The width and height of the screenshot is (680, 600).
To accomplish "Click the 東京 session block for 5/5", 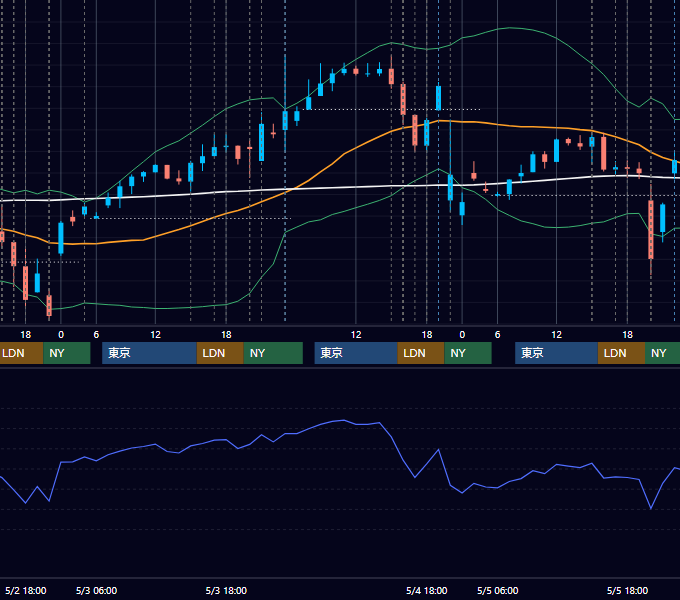I will pyautogui.click(x=556, y=353).
